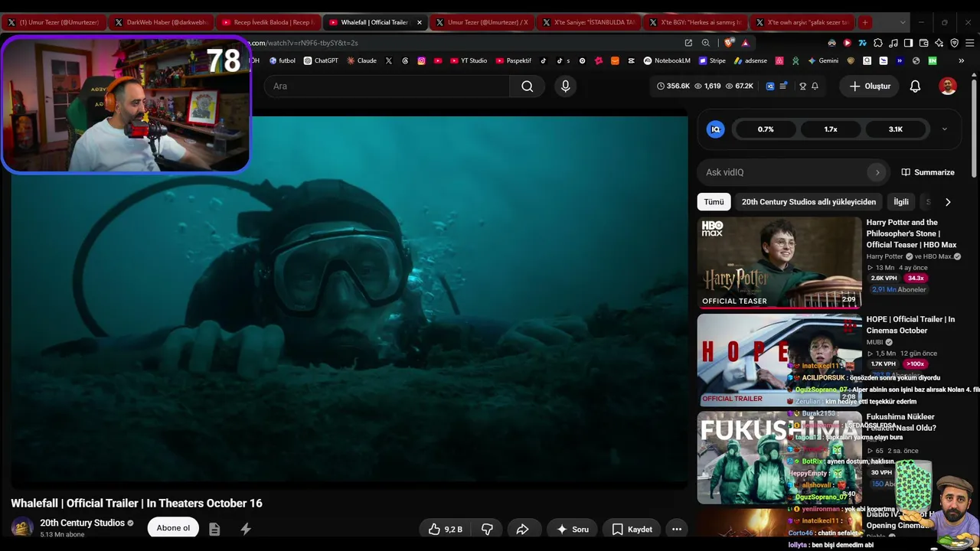Open the account avatar menu

pyautogui.click(x=948, y=86)
